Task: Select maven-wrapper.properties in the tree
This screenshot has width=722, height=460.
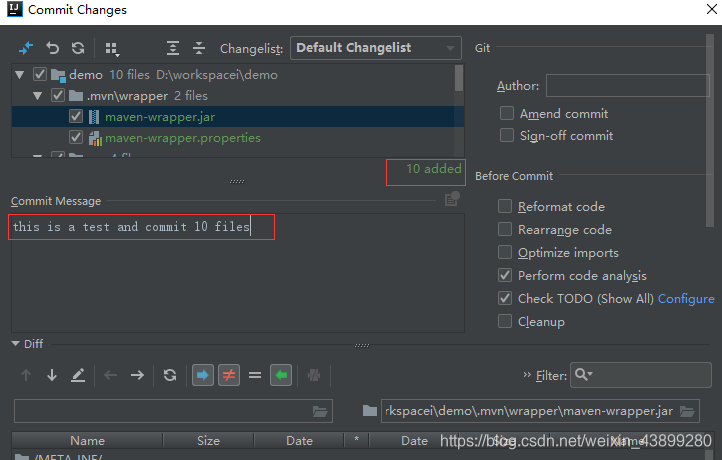Action: tap(183, 138)
